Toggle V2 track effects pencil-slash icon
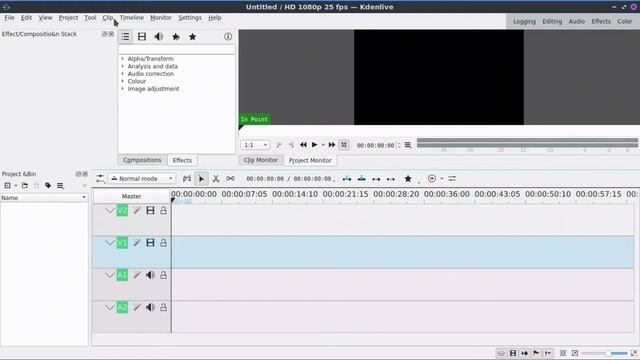The image size is (640, 360). coord(137,210)
